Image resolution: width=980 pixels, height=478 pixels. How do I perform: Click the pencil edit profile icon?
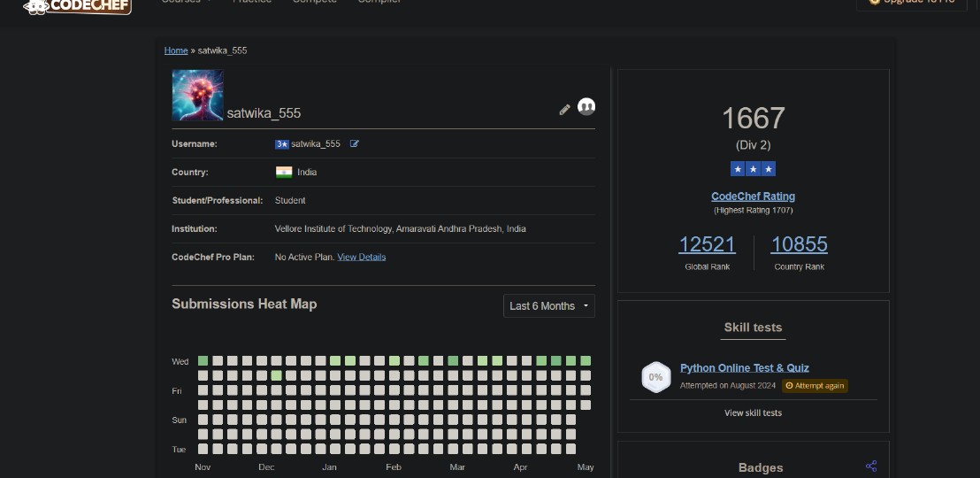tap(564, 110)
